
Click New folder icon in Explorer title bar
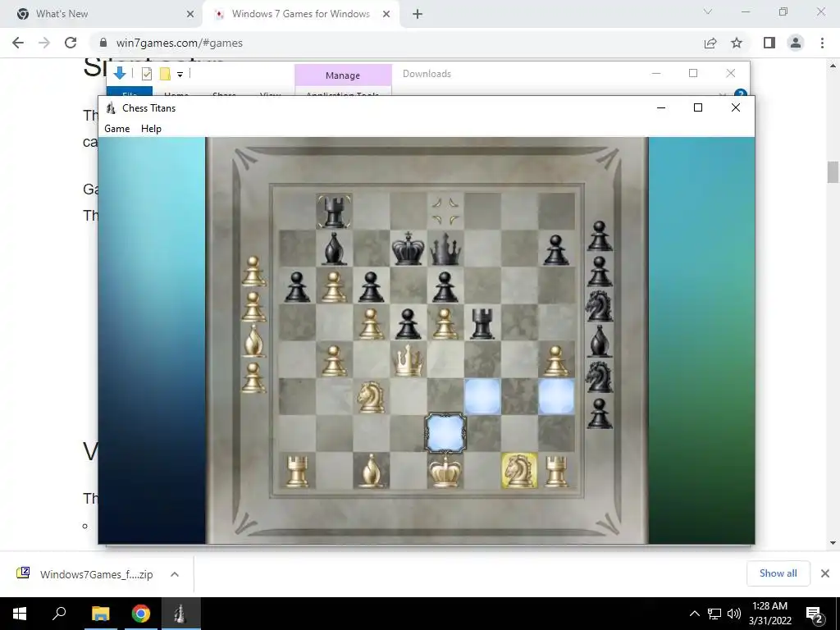pos(165,74)
